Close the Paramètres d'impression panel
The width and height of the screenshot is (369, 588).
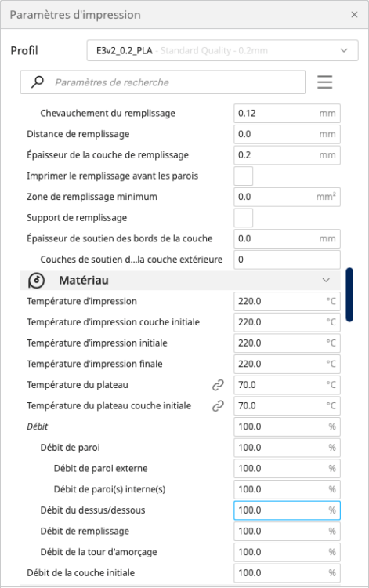pos(354,15)
